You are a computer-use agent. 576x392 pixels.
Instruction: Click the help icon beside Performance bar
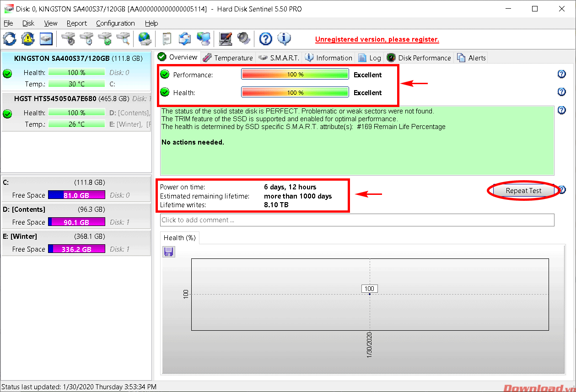pos(561,75)
